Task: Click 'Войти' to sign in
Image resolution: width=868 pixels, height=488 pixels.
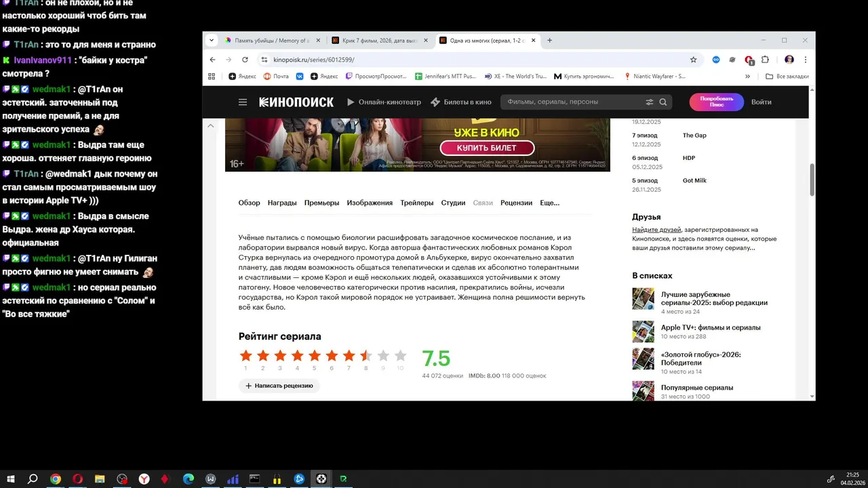Action: point(761,102)
